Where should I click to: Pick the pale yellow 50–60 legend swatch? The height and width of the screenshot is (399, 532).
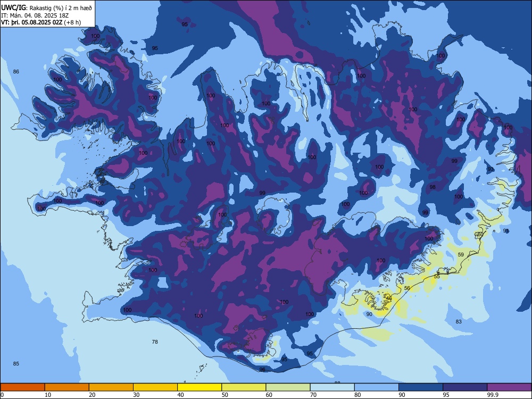(244, 387)
